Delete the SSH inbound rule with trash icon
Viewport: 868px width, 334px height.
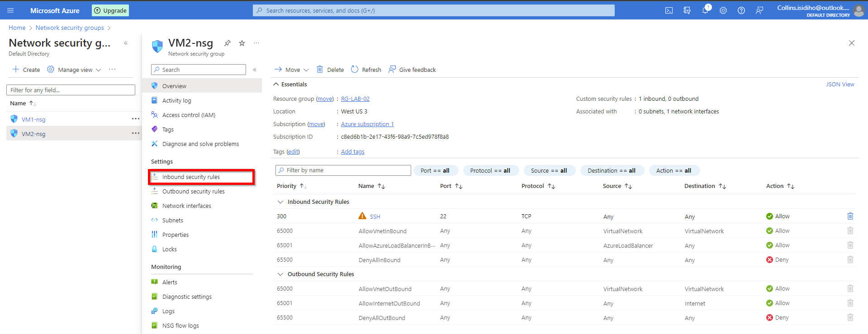tap(850, 216)
